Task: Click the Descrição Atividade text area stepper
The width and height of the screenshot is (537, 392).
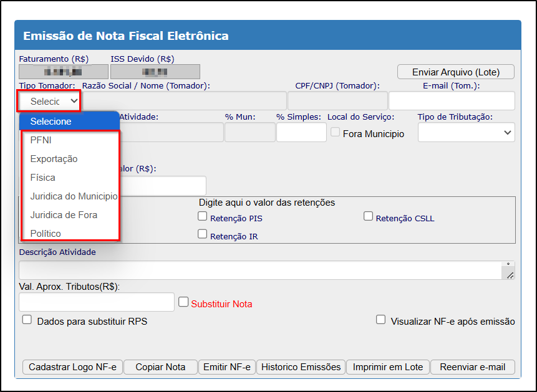Action: point(509,265)
